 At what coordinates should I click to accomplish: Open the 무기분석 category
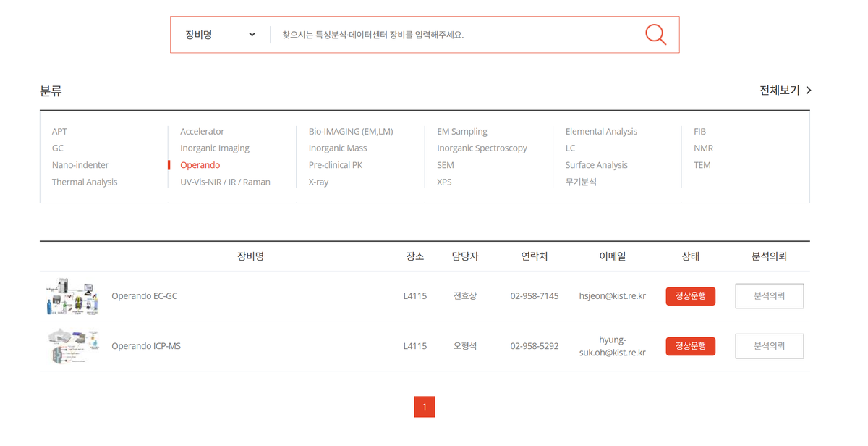coord(581,182)
